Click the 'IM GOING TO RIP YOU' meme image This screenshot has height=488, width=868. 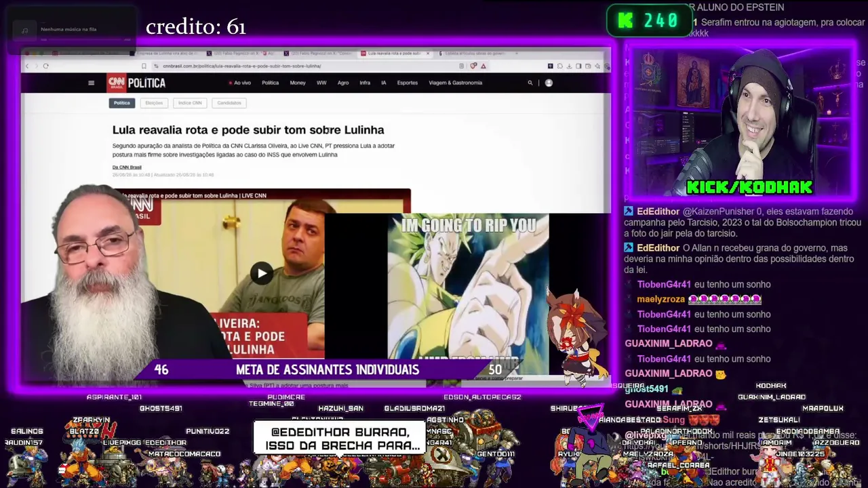[x=468, y=293]
